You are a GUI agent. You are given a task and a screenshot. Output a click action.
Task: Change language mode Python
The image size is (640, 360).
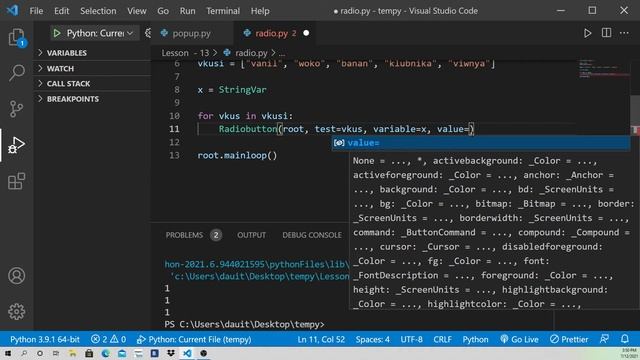pos(475,339)
